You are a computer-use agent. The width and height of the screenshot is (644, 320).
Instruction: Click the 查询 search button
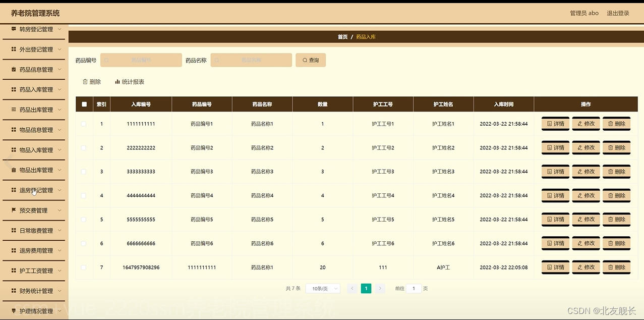(311, 60)
